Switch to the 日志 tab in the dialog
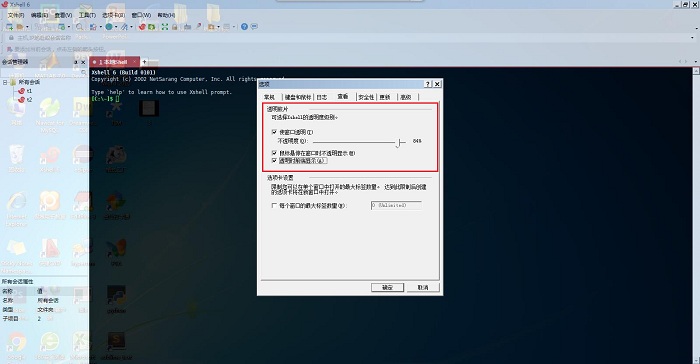 (x=322, y=97)
